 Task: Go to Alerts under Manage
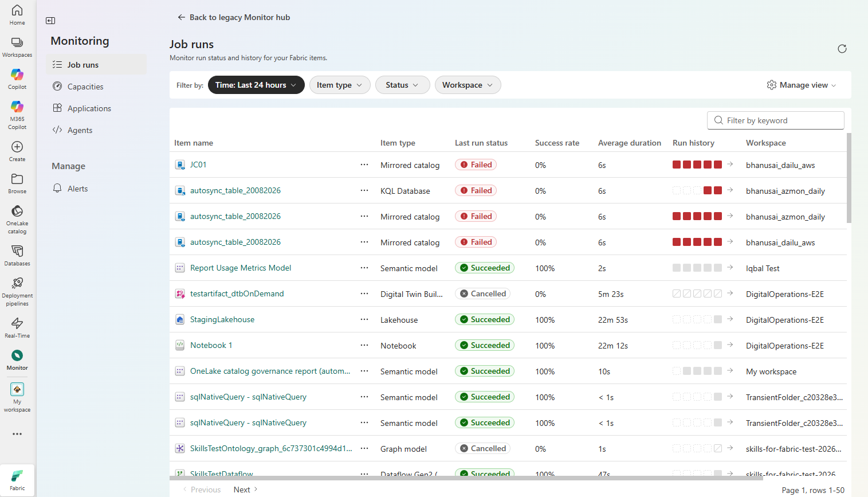[77, 189]
